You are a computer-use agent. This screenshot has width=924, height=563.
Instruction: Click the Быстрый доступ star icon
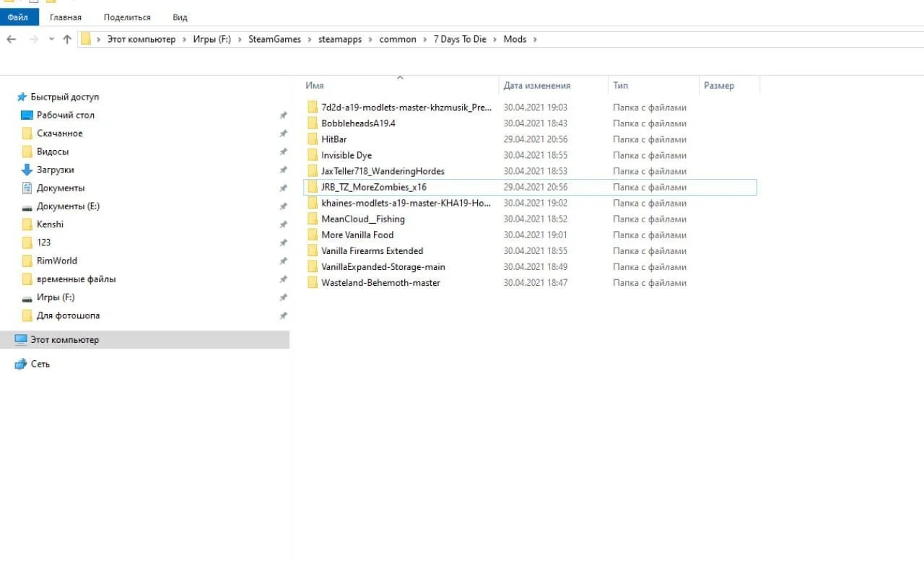[22, 97]
